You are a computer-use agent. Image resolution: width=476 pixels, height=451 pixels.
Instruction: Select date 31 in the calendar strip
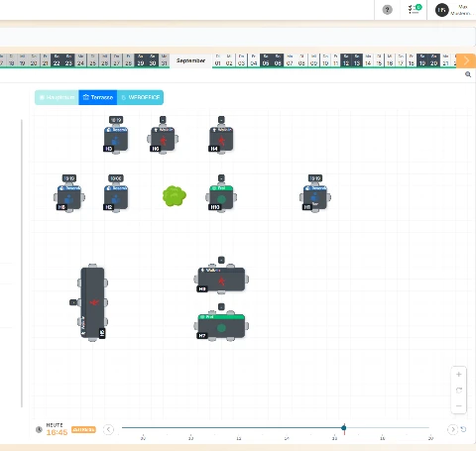pos(164,60)
